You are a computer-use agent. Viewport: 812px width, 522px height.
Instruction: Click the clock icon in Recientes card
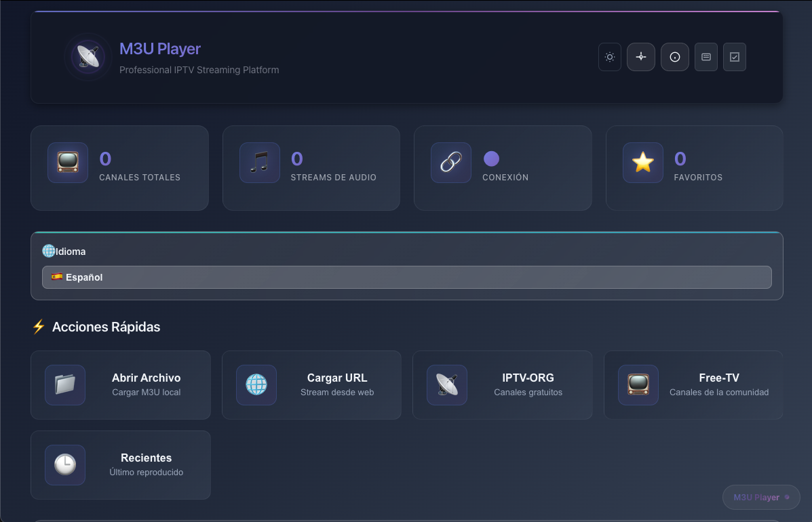[65, 465]
